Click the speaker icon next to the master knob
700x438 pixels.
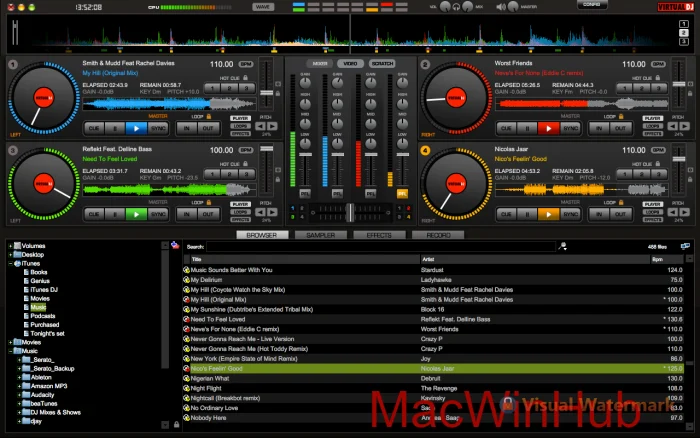501,7
